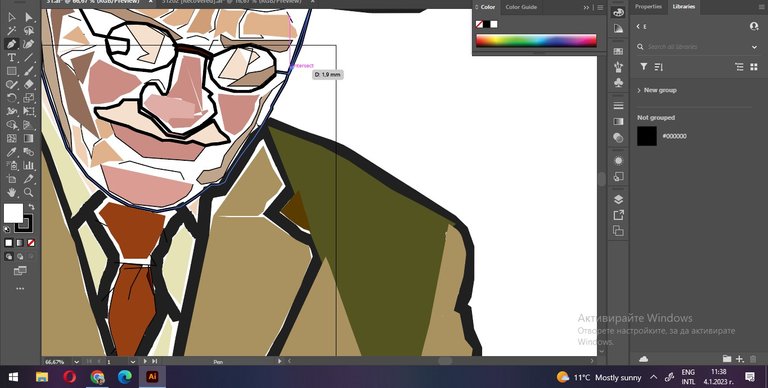Switch Libraries to list view
The height and width of the screenshot is (388, 768).
point(740,67)
